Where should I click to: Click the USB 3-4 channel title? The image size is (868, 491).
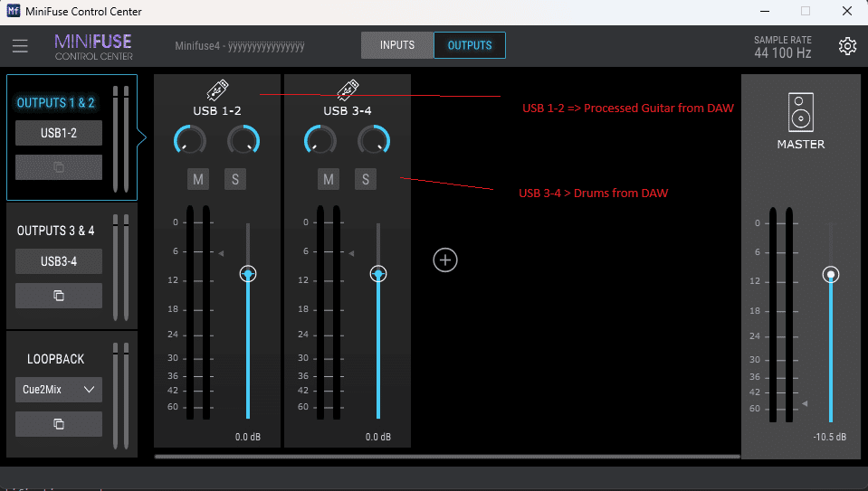[348, 110]
